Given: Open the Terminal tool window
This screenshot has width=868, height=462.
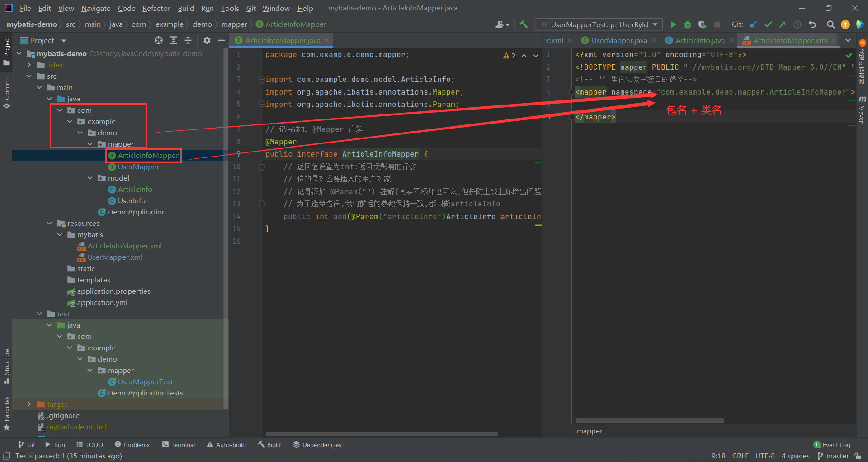Looking at the screenshot, I should pyautogui.click(x=179, y=445).
